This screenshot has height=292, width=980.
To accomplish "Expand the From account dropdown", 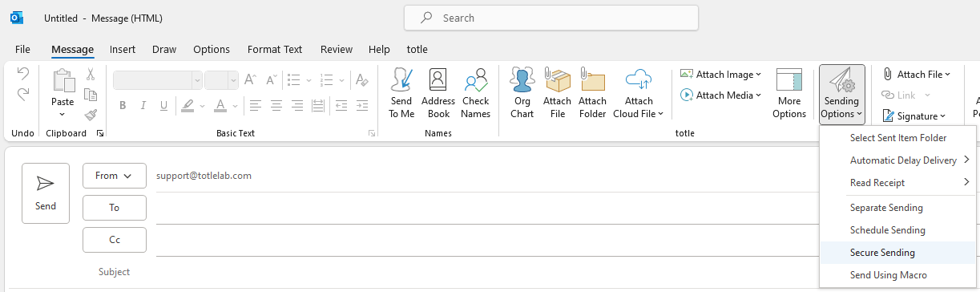I will pyautogui.click(x=115, y=176).
